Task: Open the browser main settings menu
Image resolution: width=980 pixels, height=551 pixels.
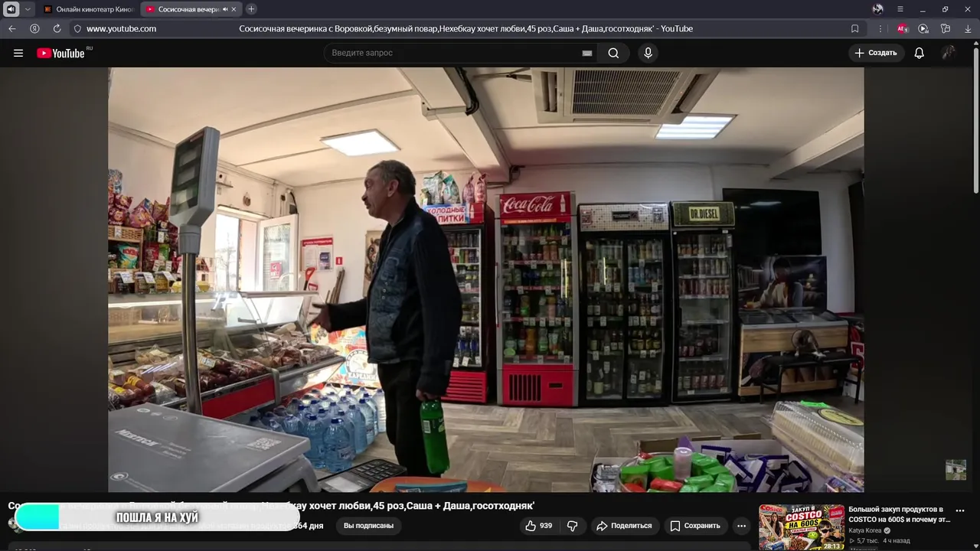Action: 900,9
